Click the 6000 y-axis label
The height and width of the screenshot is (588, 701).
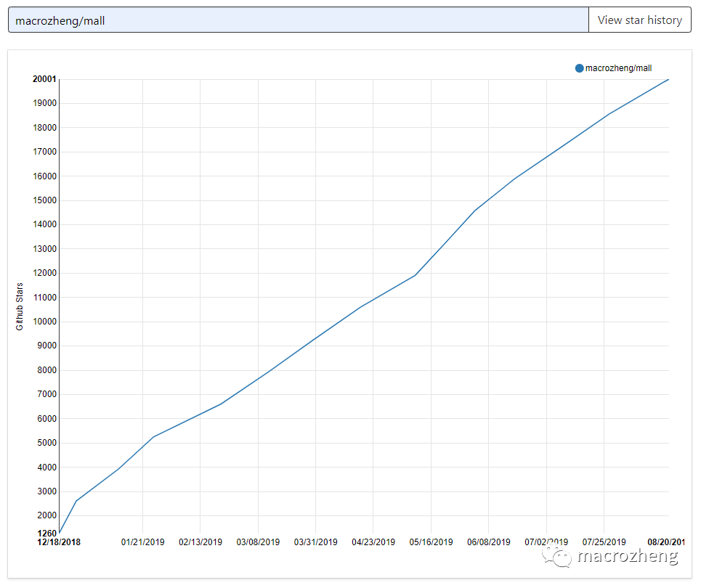46,419
